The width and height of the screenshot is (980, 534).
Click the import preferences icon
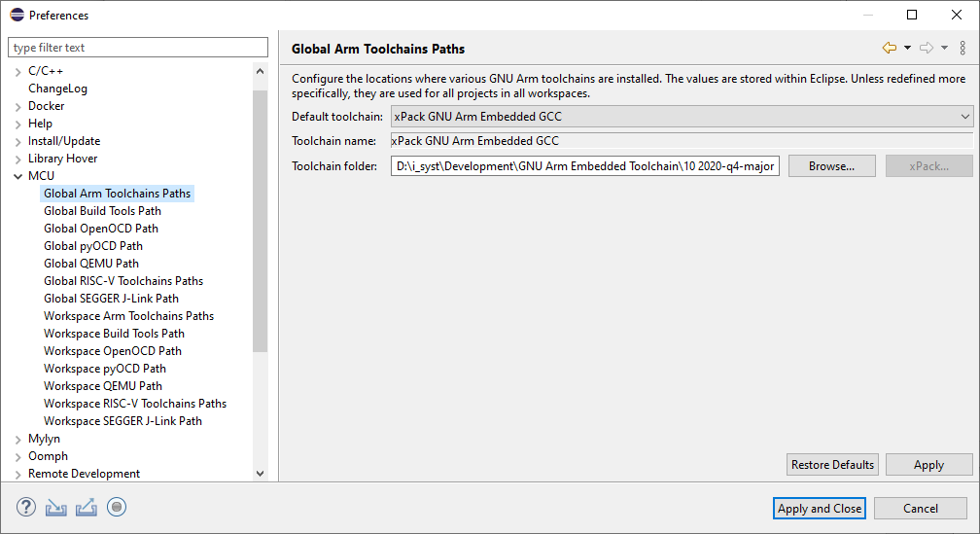click(56, 507)
